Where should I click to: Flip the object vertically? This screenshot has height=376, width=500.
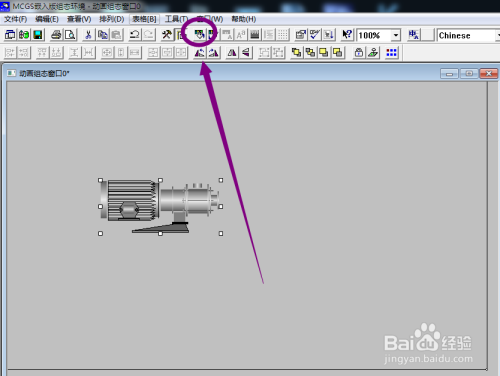coord(246,52)
